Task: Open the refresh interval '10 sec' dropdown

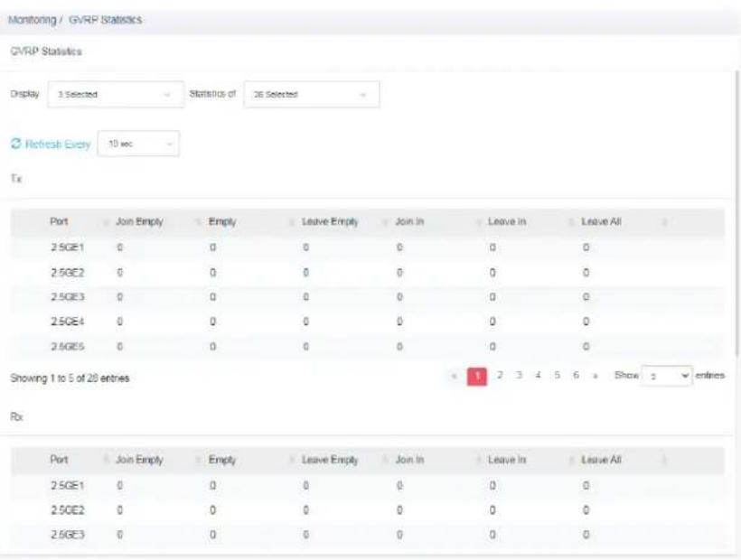Action: tap(138, 144)
